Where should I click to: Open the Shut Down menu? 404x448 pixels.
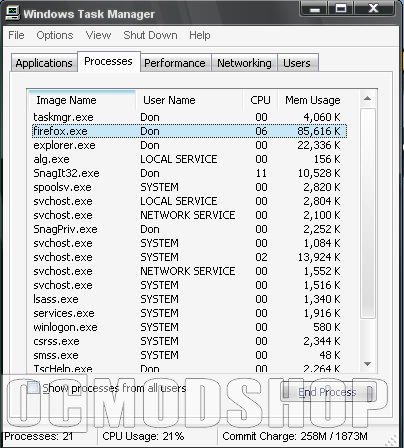(150, 35)
